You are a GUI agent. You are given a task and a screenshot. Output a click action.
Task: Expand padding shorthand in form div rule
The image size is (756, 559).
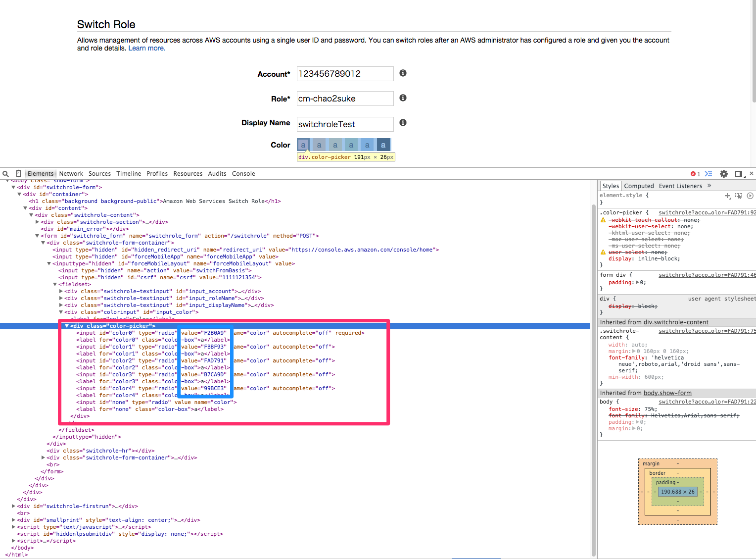[x=637, y=283]
